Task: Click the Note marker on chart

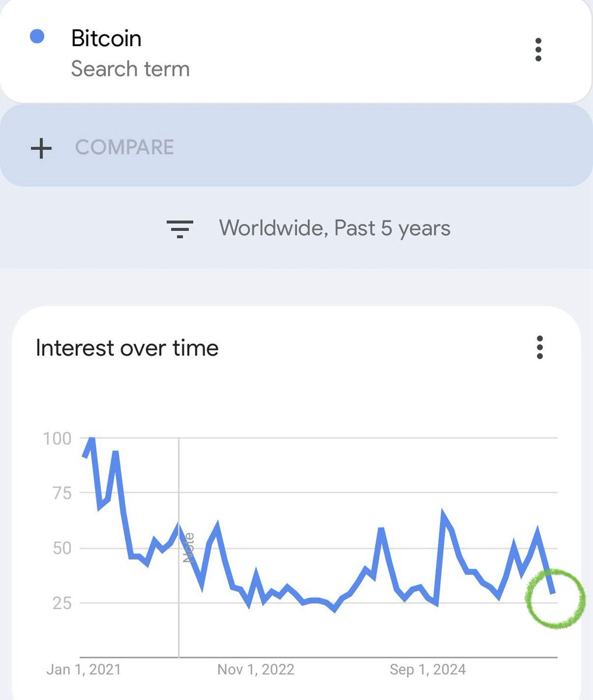Action: click(188, 548)
